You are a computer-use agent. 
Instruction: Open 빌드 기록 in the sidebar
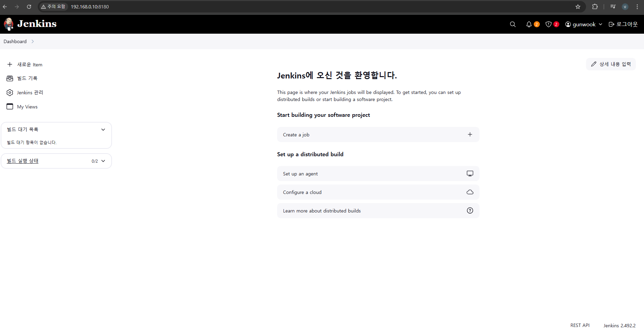click(27, 78)
